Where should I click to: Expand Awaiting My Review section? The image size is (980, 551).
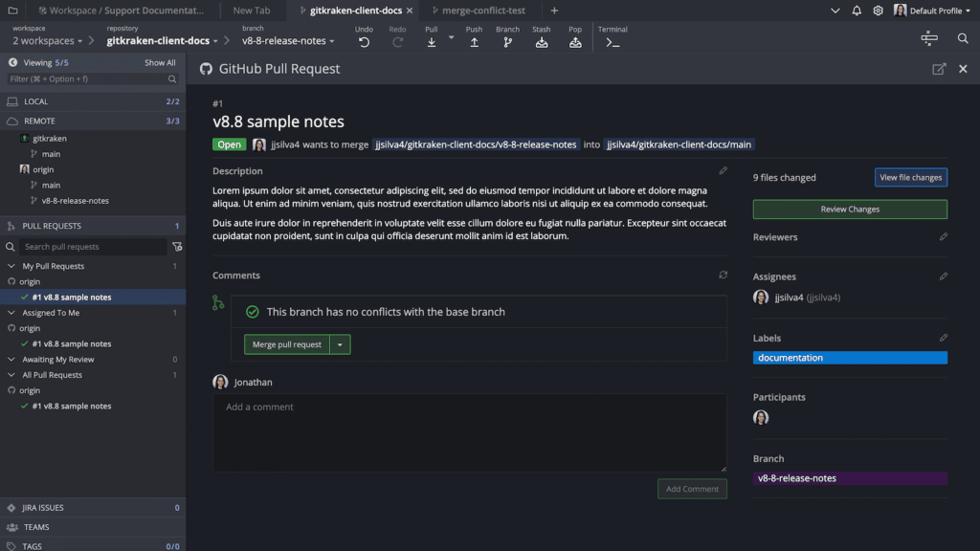pyautogui.click(x=11, y=360)
